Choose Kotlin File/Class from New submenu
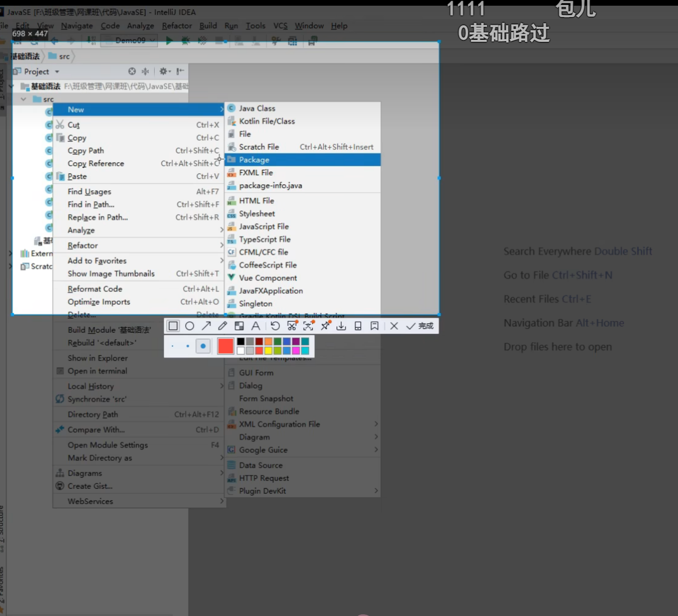The height and width of the screenshot is (616, 678). pyautogui.click(x=303, y=121)
